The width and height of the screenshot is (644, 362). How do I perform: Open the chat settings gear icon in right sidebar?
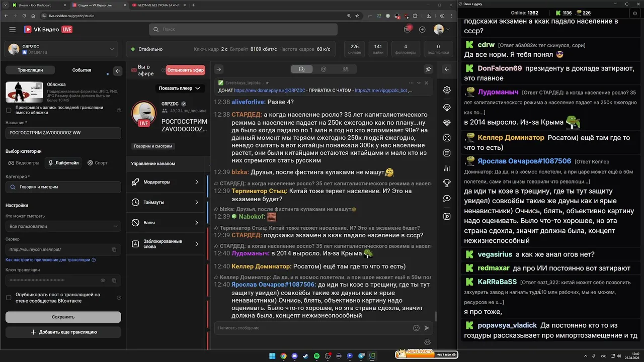click(447, 90)
